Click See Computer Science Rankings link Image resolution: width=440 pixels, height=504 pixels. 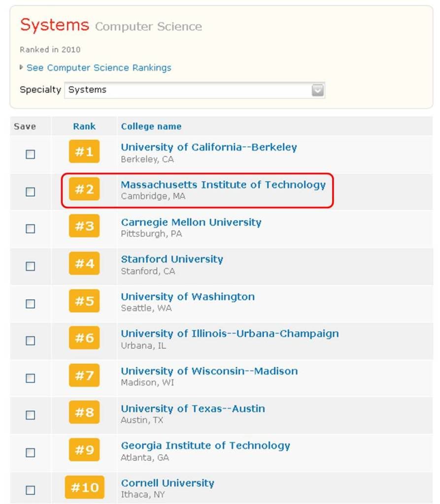[x=99, y=68]
